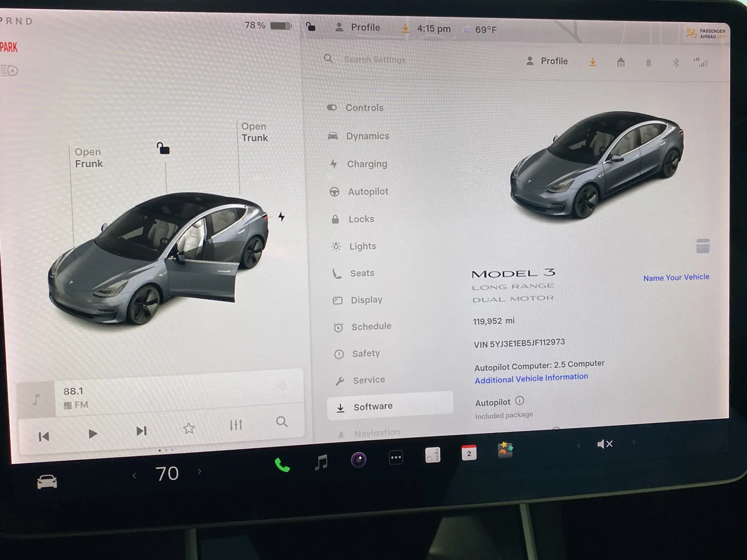Screen dimensions: 747x560
Task: Open the phone app icon
Action: point(282,465)
